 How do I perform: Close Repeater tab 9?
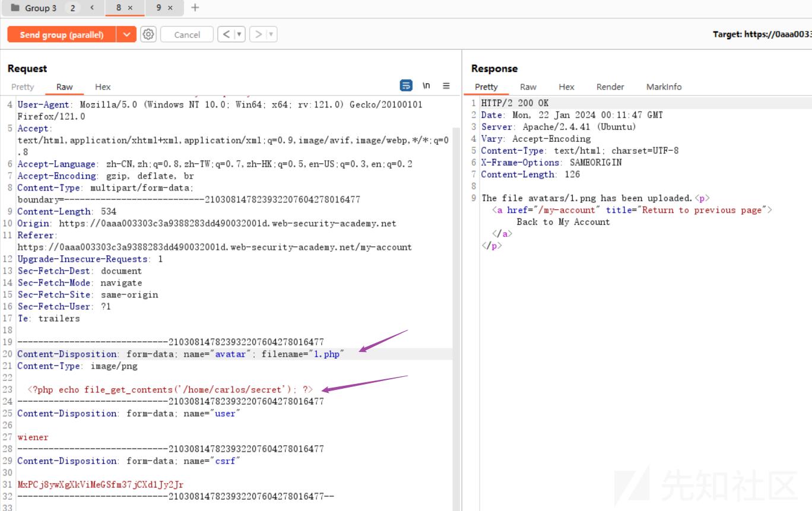(x=170, y=8)
